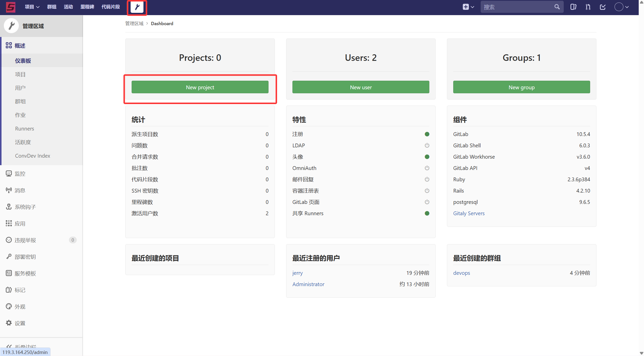Screen dimensions: 644x356
Task: Open the todos checkmark icon
Action: (603, 7)
